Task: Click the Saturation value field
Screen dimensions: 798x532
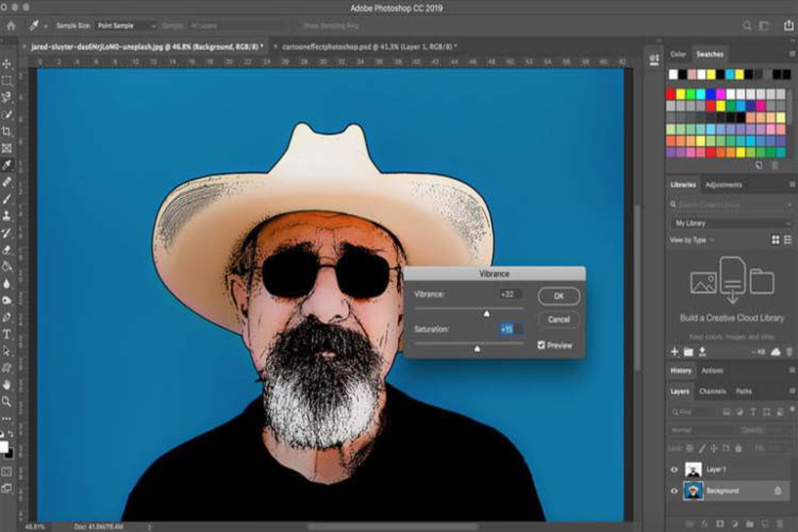Action: (510, 329)
